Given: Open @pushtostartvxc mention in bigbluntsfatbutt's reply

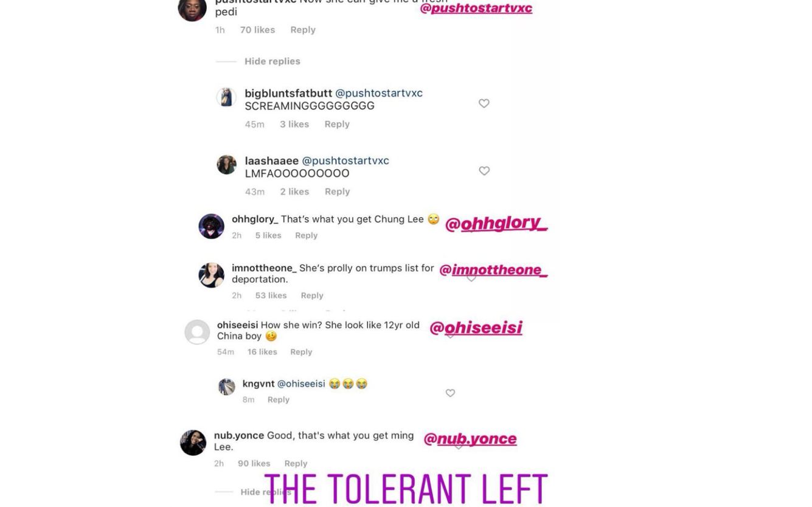Looking at the screenshot, I should coord(378,93).
